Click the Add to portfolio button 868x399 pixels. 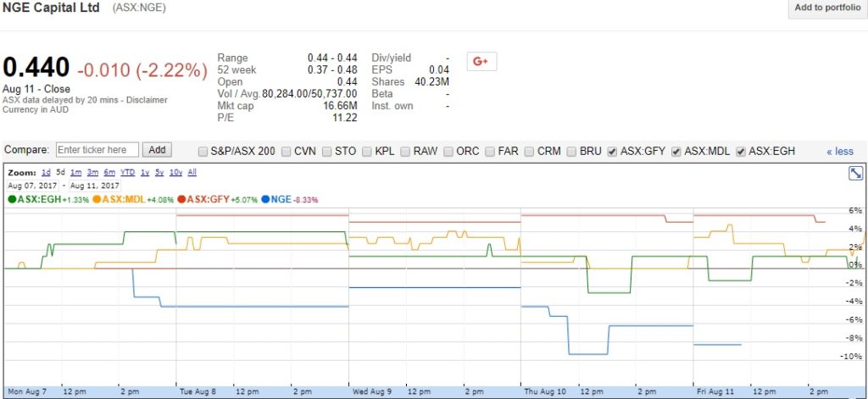point(827,8)
